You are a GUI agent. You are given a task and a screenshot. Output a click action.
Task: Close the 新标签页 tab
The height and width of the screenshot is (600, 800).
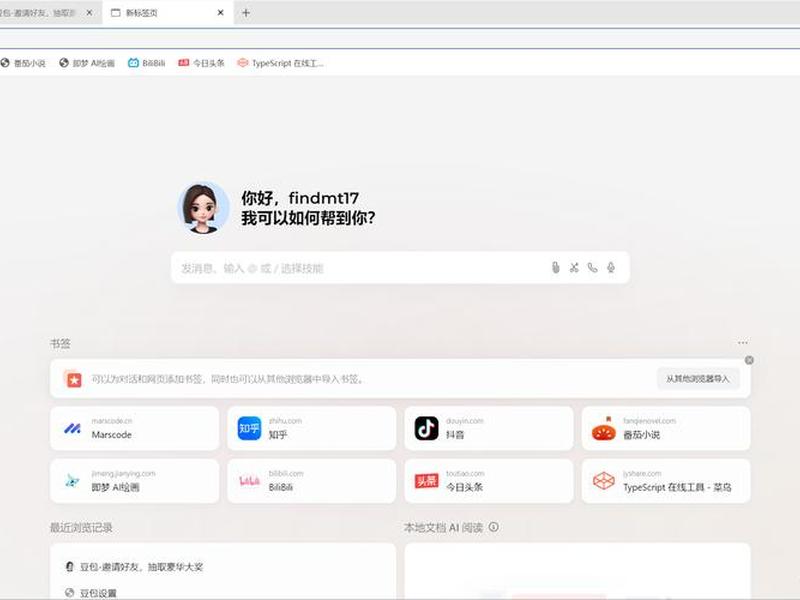220,13
